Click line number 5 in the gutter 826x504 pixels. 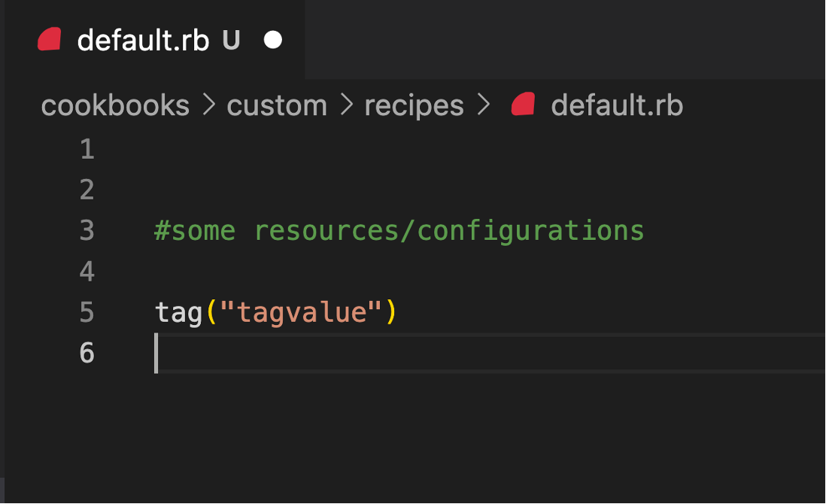point(87,311)
